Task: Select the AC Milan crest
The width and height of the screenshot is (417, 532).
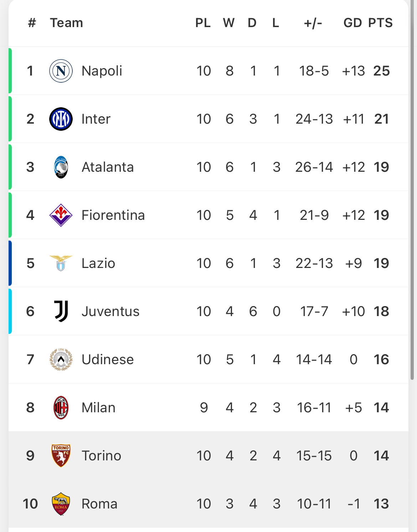Action: (61, 408)
